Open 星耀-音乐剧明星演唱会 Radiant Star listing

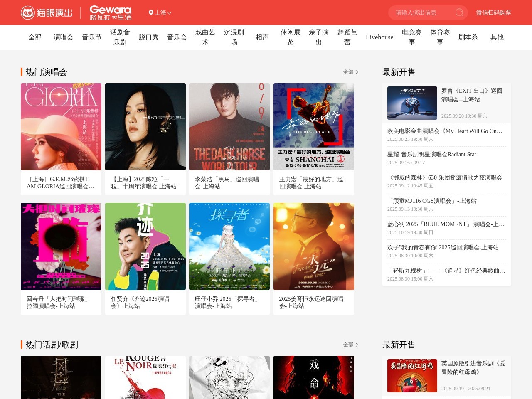(x=431, y=155)
